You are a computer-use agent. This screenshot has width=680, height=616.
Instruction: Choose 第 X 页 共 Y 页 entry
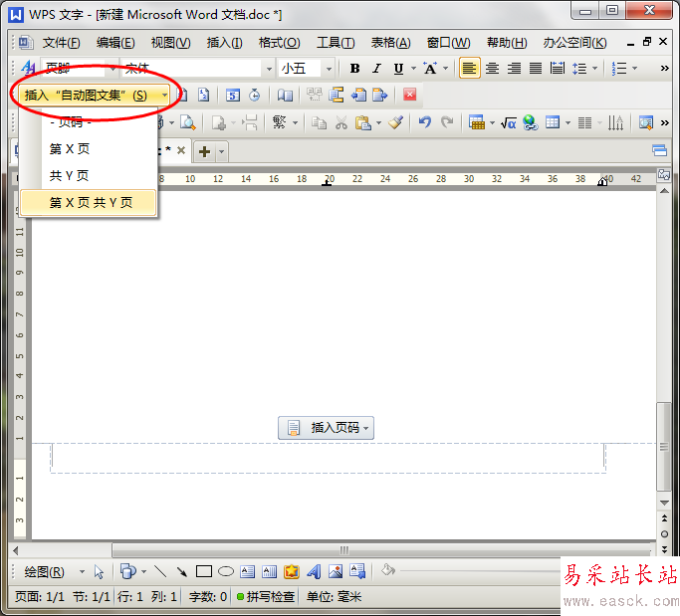(88, 202)
